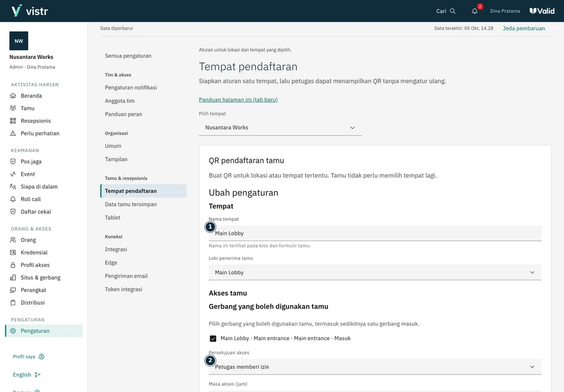Open the Persetujuan akses dropdown
564x392 pixels.
(x=375, y=367)
